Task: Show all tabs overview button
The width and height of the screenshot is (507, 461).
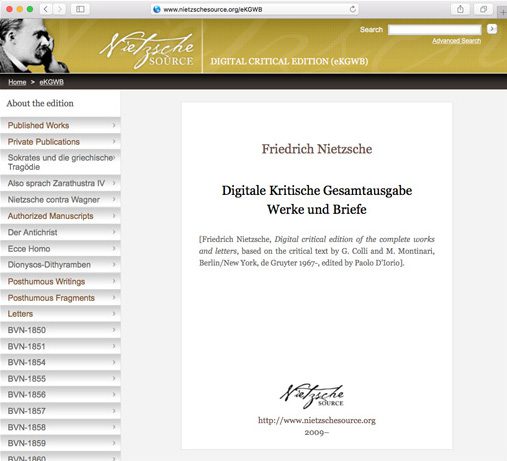Action: (x=484, y=9)
